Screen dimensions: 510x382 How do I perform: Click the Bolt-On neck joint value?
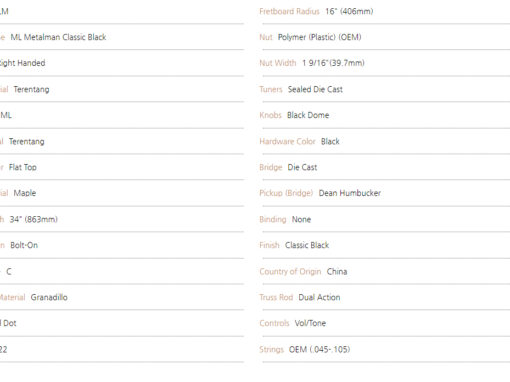[x=24, y=245]
